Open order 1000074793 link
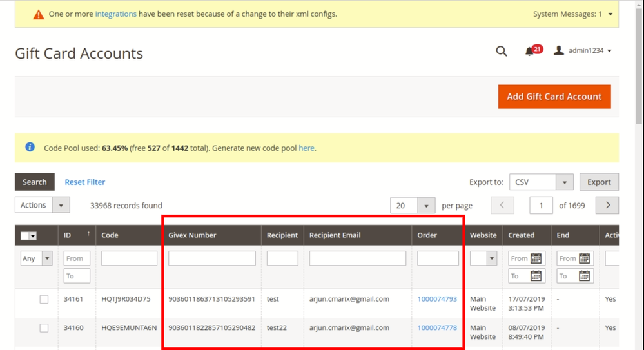 coord(437,299)
